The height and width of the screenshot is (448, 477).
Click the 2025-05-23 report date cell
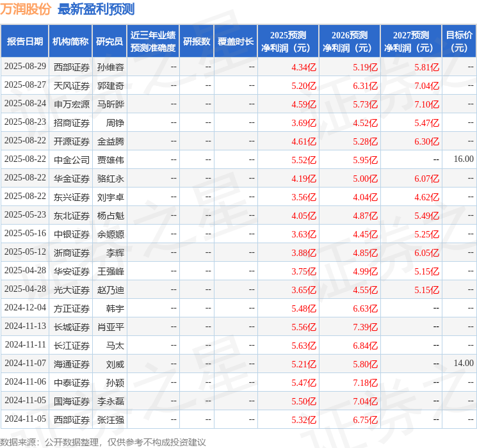[x=25, y=215]
